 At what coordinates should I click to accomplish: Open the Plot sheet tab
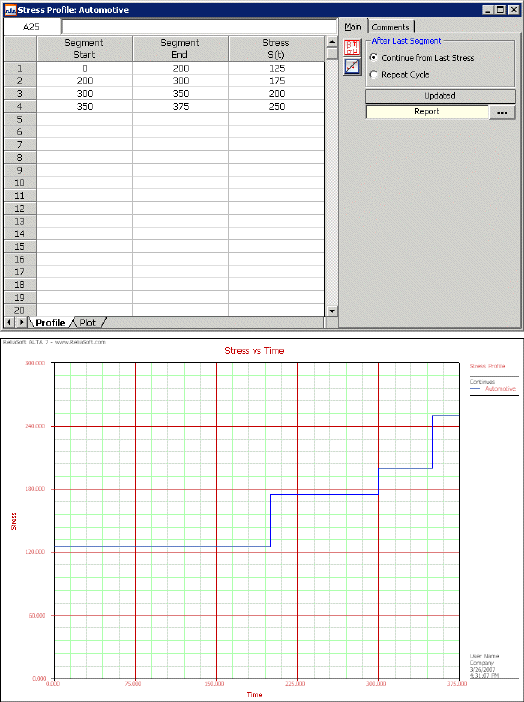tap(87, 322)
